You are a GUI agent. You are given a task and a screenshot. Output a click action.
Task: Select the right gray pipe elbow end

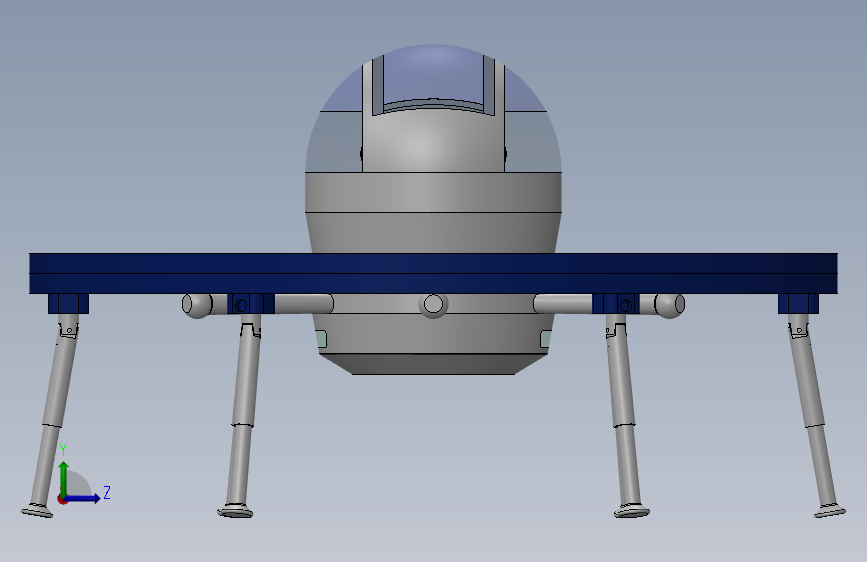pyautogui.click(x=670, y=305)
